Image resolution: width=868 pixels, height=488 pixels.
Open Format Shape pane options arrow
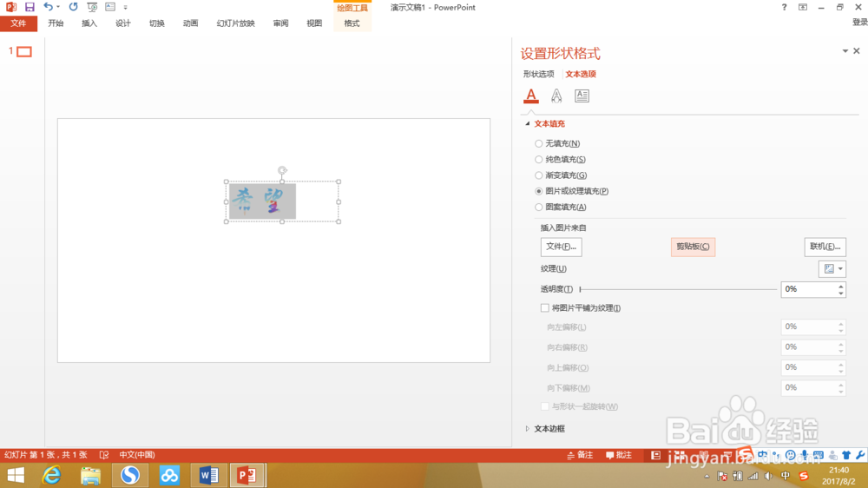[845, 51]
